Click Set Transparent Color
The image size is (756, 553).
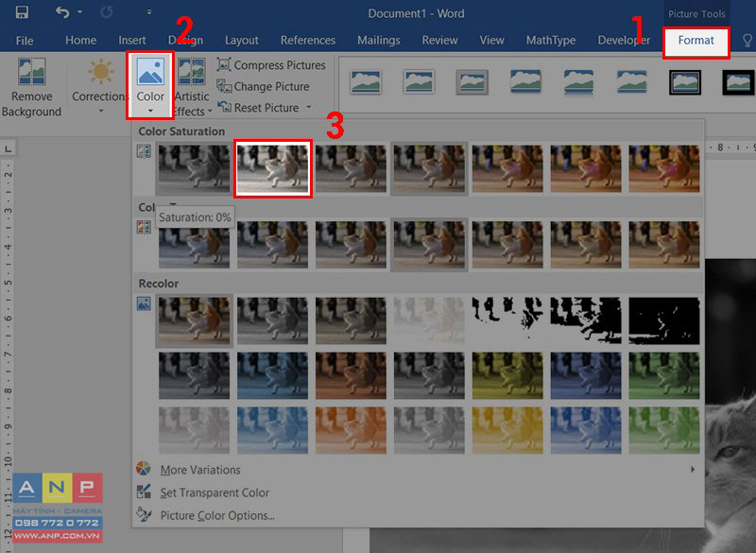point(215,493)
